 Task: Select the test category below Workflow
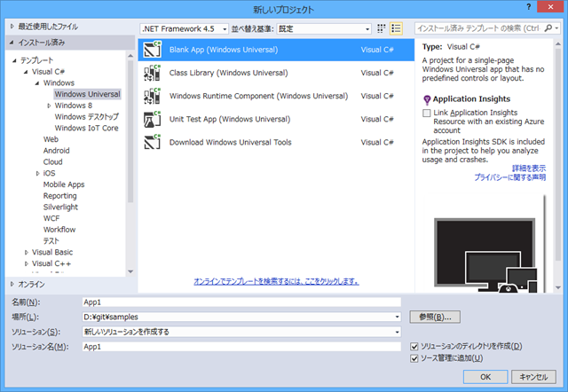(51, 240)
